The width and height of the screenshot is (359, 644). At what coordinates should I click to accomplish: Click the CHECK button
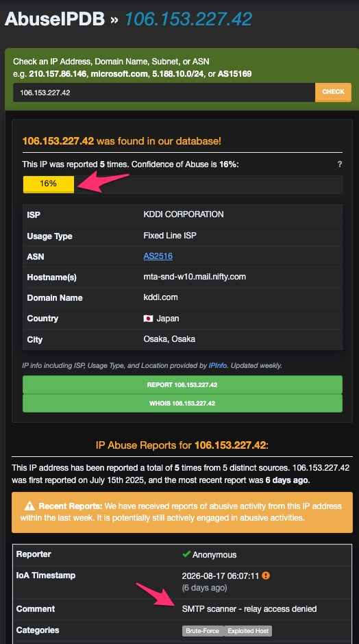point(333,92)
